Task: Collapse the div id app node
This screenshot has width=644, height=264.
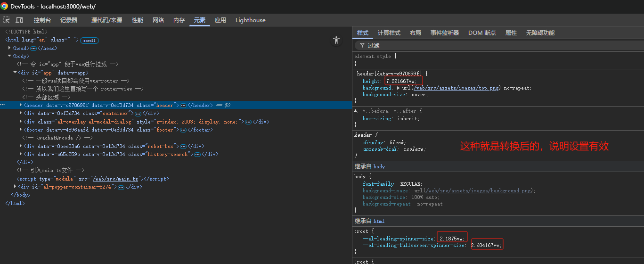Action: [15, 73]
